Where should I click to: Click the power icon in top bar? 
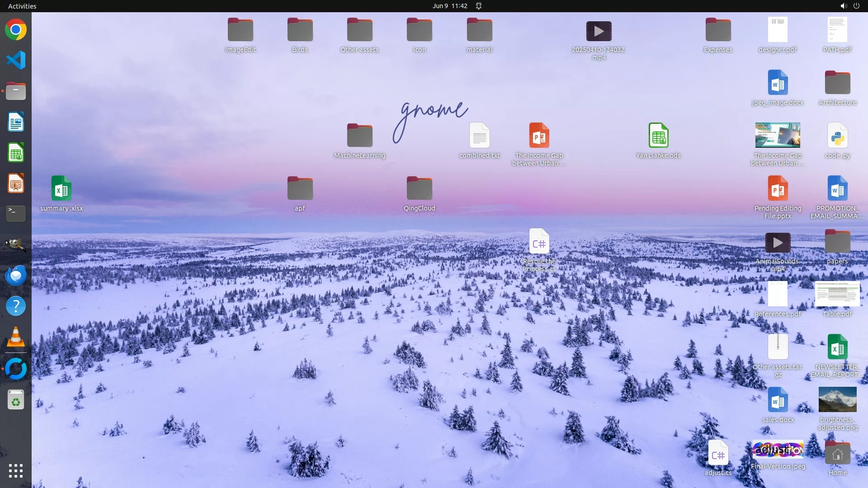point(856,6)
